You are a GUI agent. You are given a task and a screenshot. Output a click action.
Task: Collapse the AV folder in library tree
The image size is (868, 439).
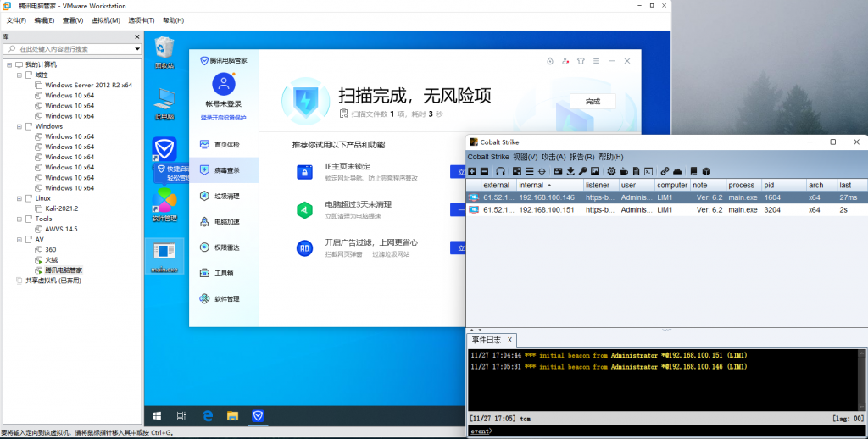[x=19, y=240]
